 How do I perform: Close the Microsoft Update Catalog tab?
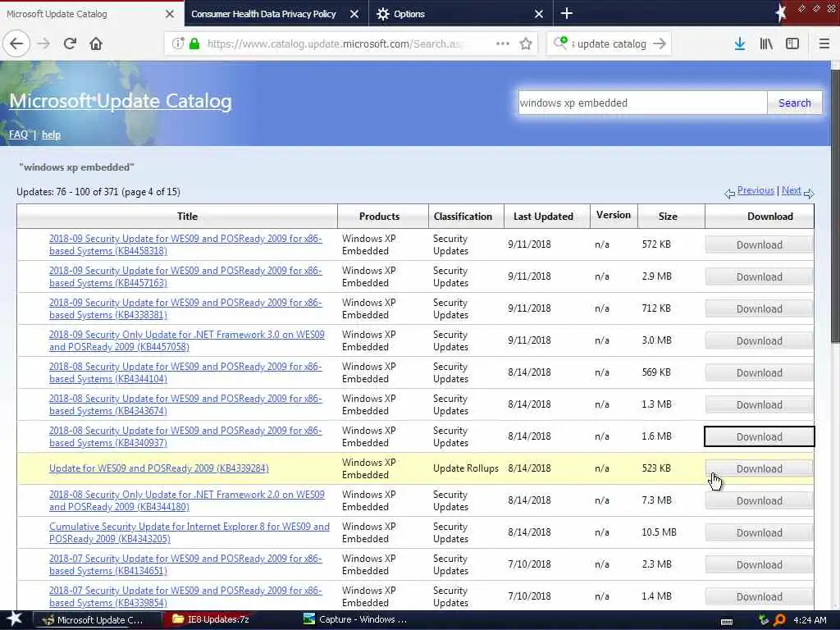(x=170, y=14)
